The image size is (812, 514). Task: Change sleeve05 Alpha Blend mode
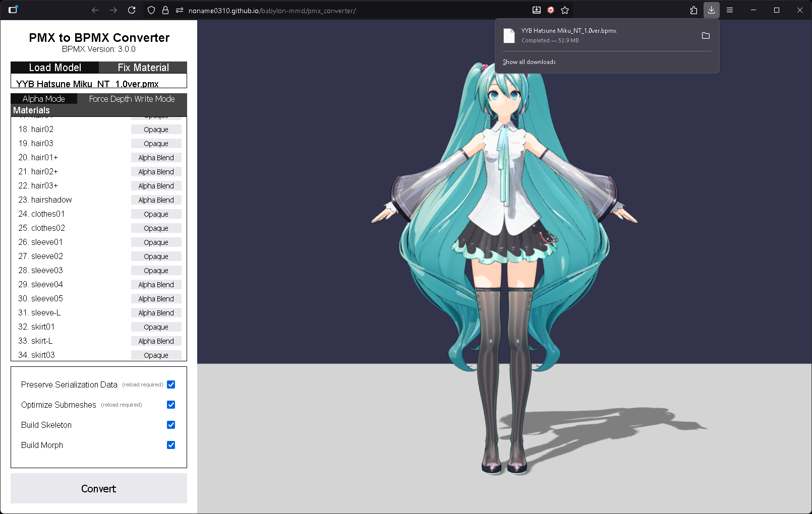pyautogui.click(x=156, y=299)
